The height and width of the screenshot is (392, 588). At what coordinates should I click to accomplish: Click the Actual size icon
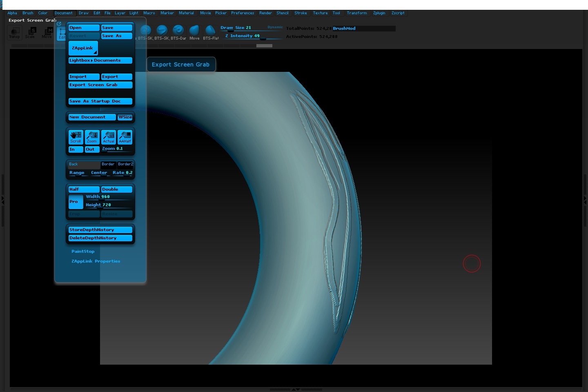point(109,137)
